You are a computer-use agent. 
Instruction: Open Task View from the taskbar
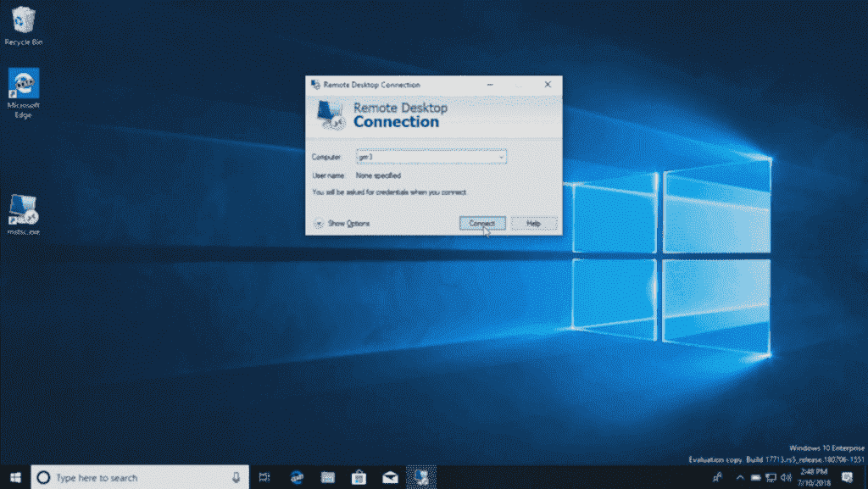coord(264,477)
